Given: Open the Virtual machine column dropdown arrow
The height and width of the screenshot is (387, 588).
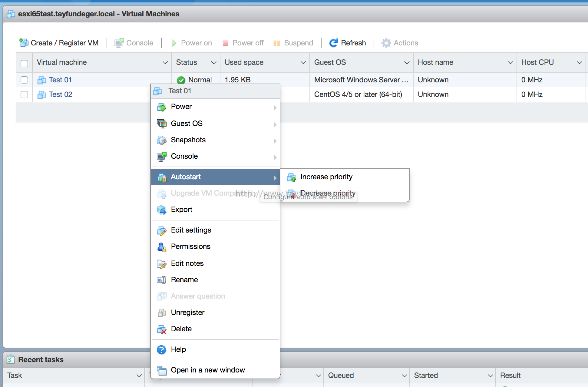Looking at the screenshot, I should pos(165,63).
